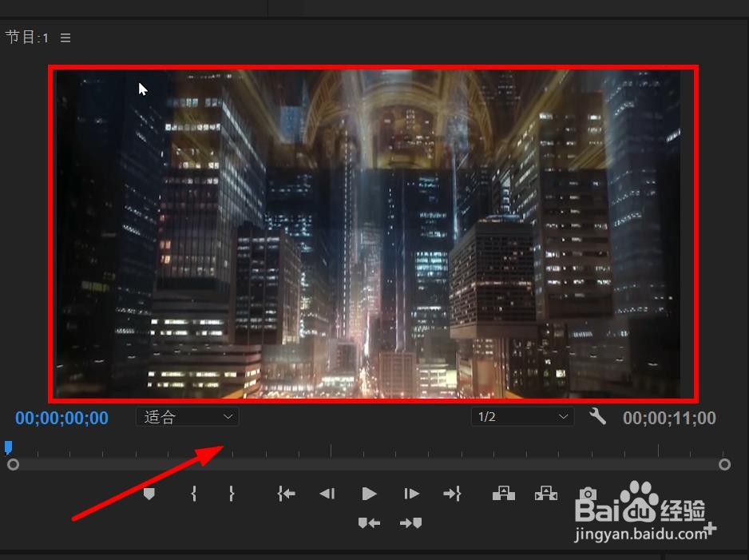Click the blue playhead marker

point(8,447)
